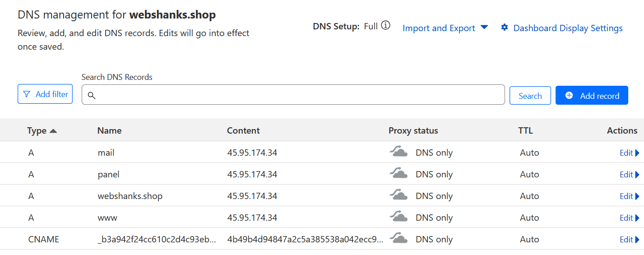The width and height of the screenshot is (644, 255).
Task: Select the '4b49b4d94847a2c5a385538a042ecc9...' content cell
Action: click(x=306, y=239)
